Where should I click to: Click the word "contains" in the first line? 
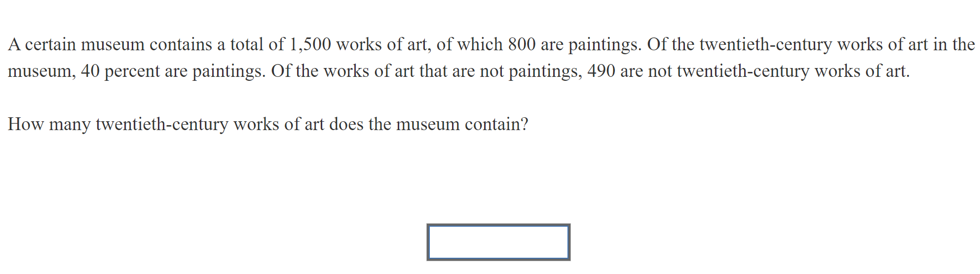pyautogui.click(x=181, y=44)
